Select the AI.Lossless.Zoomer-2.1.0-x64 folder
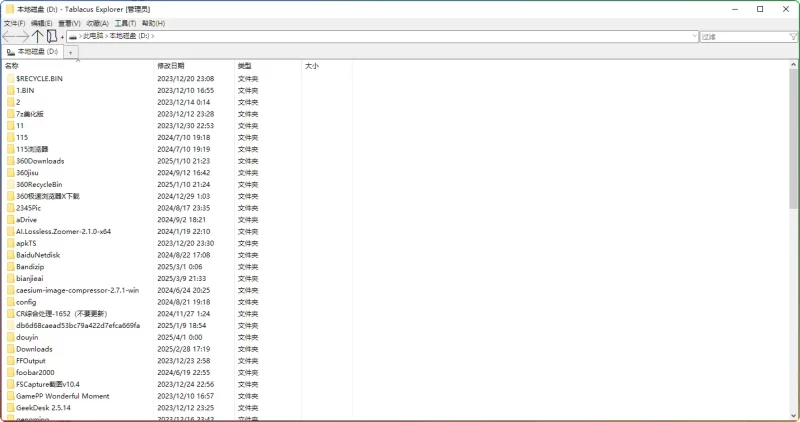 [63, 231]
